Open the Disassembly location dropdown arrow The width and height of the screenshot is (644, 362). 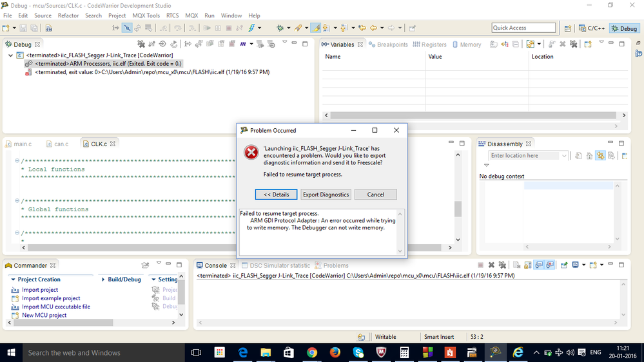point(564,156)
